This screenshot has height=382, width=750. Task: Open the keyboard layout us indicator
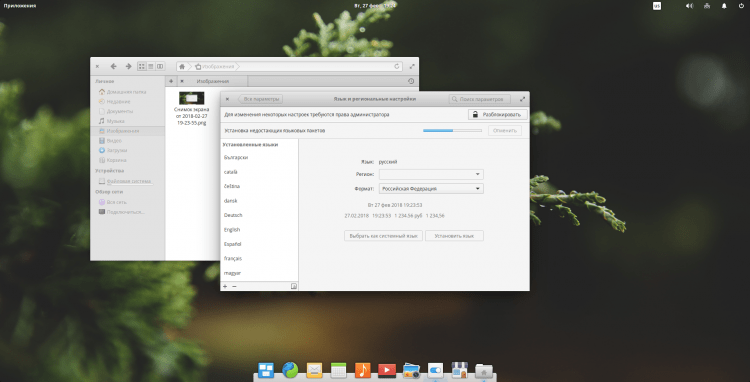point(657,6)
